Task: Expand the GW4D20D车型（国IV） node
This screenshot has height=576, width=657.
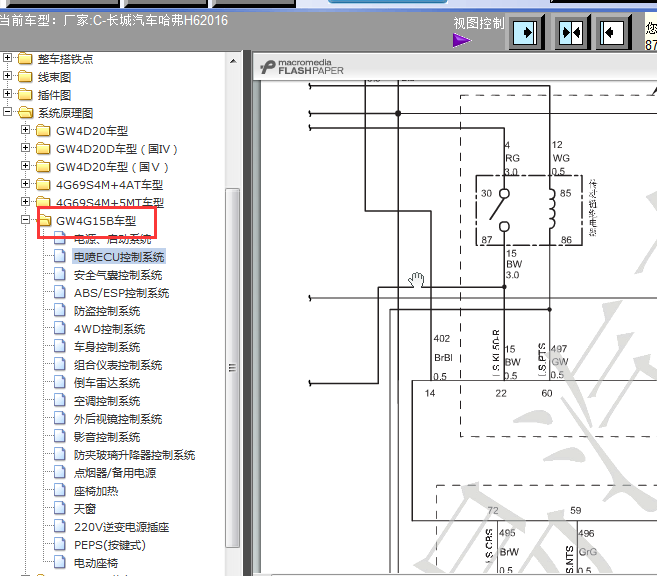Action: pos(25,148)
